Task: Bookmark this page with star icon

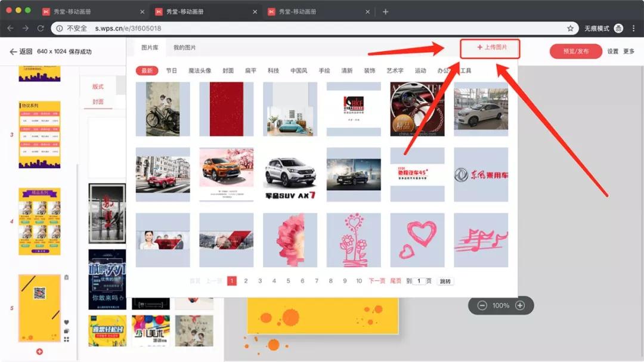Action: pyautogui.click(x=570, y=29)
